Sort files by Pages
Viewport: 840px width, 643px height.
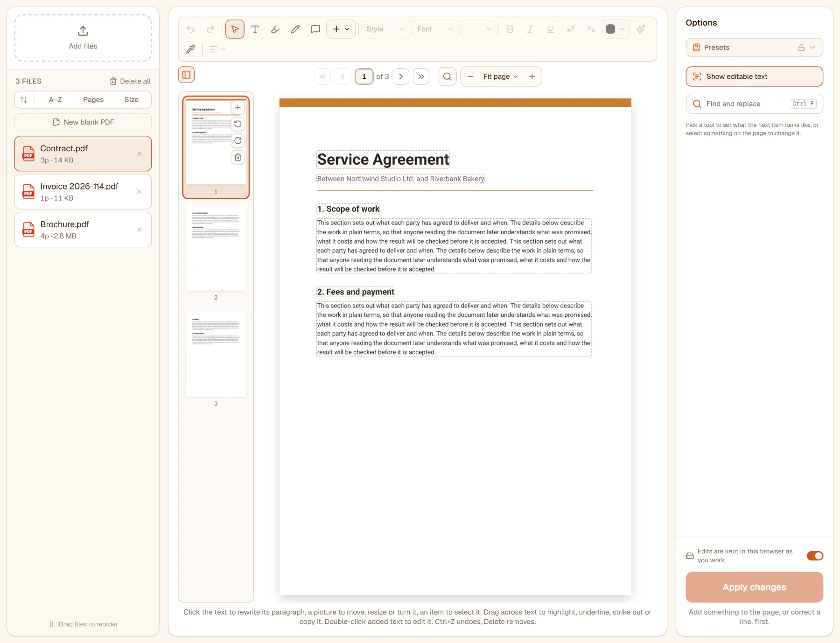93,100
